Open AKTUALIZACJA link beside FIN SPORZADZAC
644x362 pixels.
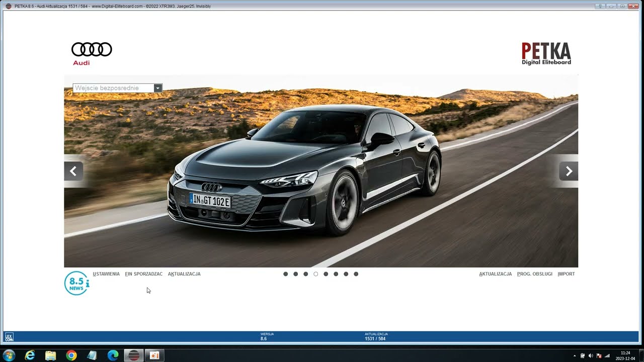(x=184, y=274)
